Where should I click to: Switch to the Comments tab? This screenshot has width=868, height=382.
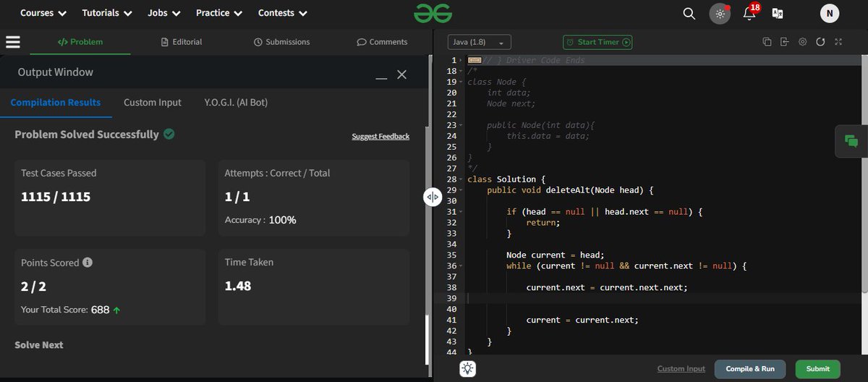tap(382, 42)
